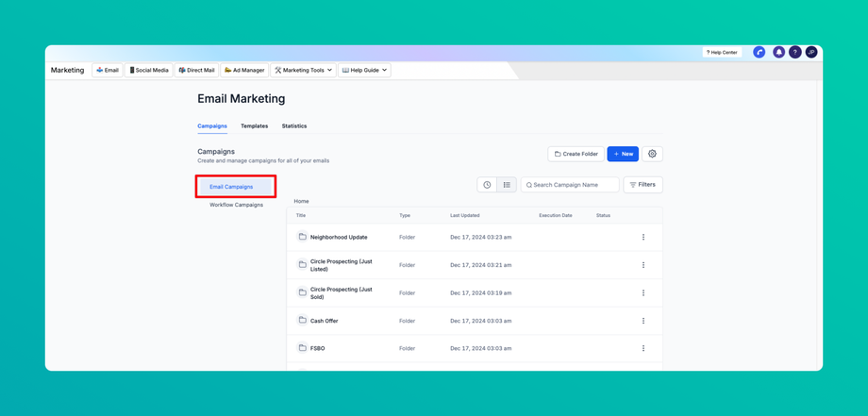Switch to list view layout

tap(507, 185)
